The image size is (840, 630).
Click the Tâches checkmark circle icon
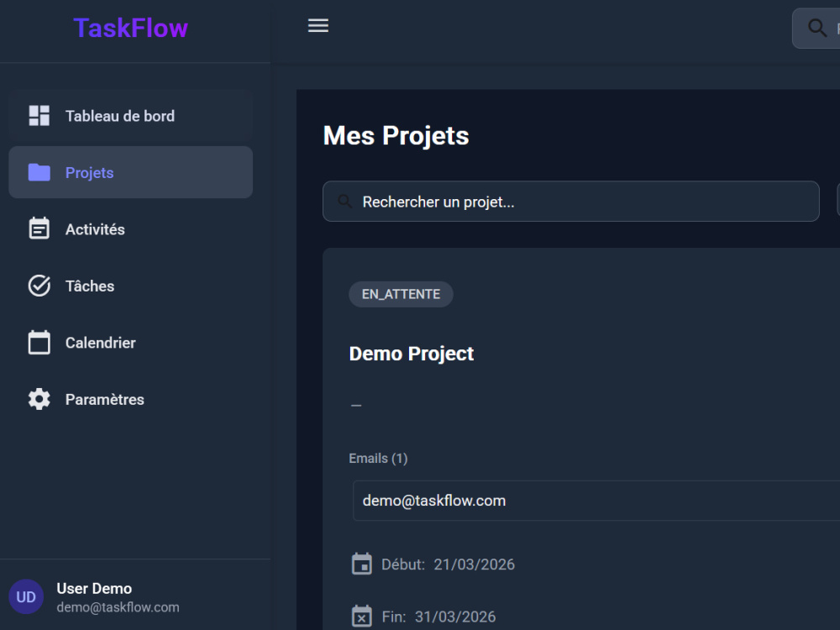coord(39,286)
